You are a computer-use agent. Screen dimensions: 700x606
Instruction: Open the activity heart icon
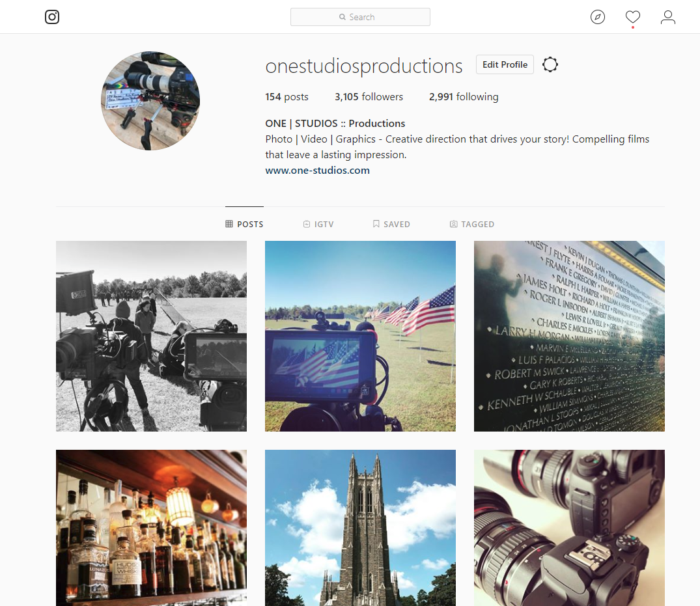[632, 17]
